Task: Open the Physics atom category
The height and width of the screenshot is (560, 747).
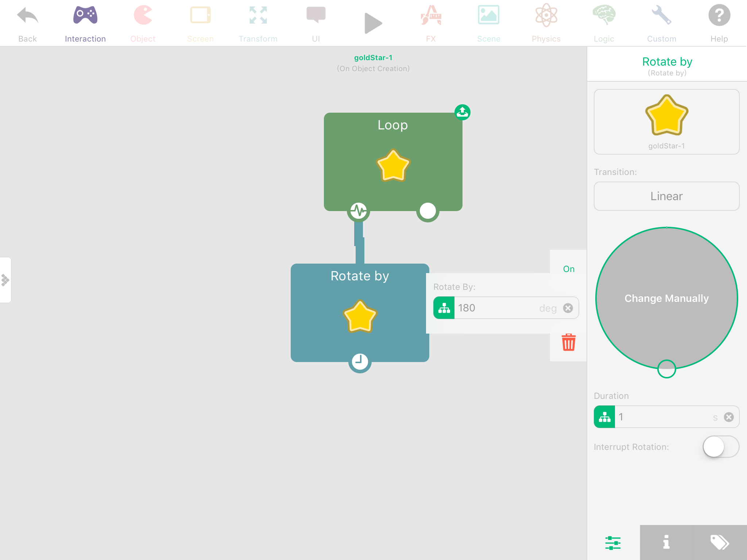Action: [546, 23]
